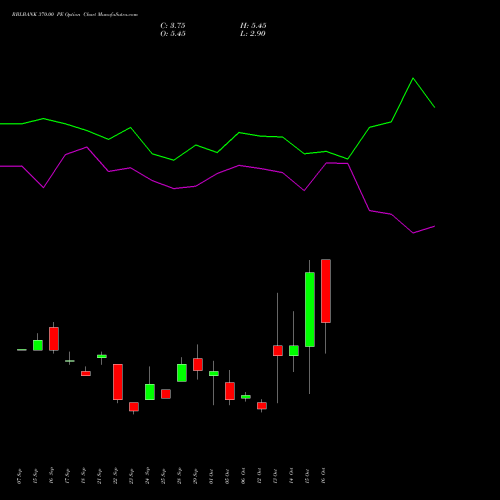Click the "24 Sep" date axis label
The height and width of the screenshot is (500, 500).
(148, 476)
